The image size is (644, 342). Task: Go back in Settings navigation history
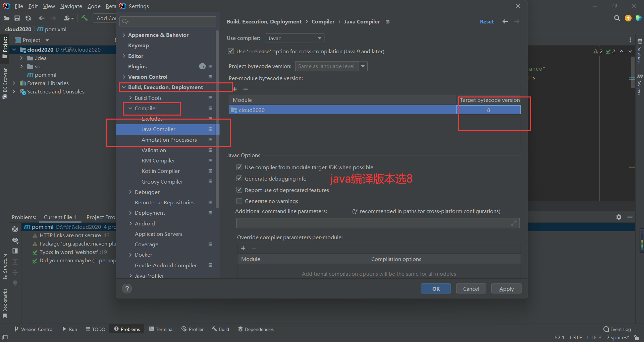(505, 21)
